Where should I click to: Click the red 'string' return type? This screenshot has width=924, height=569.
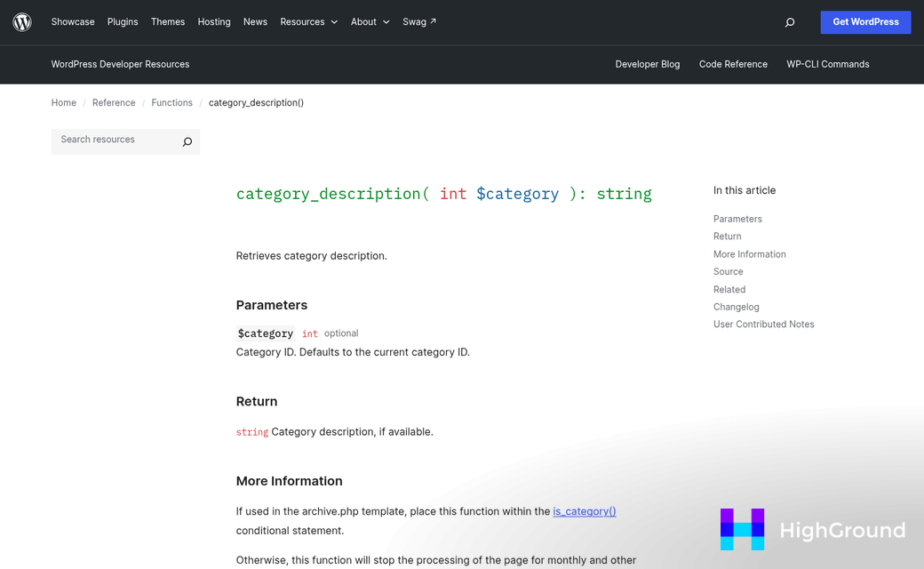click(252, 432)
